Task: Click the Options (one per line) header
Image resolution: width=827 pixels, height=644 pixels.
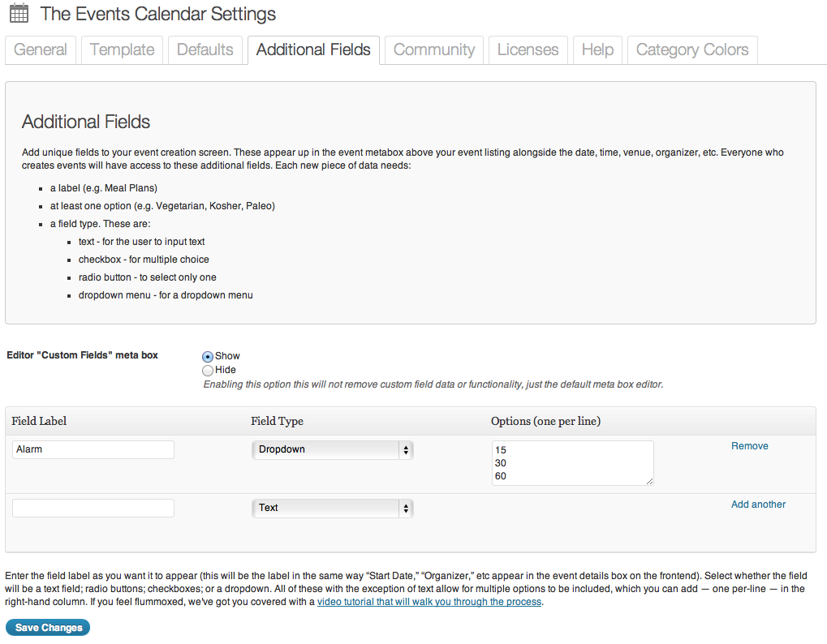Action: (x=546, y=421)
